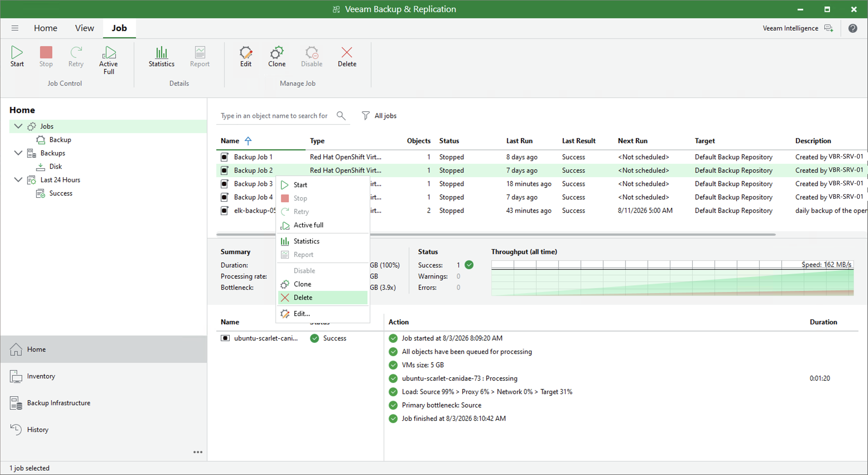Click the All jobs filter label
This screenshot has width=868, height=475.
386,115
